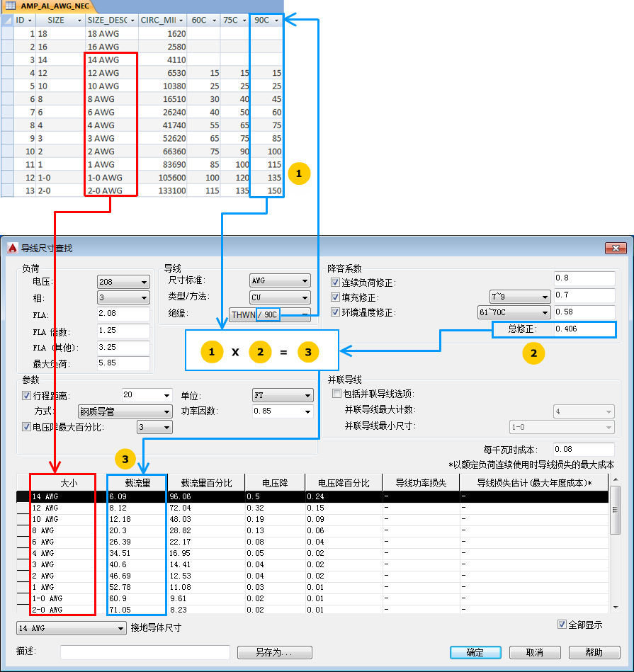This screenshot has height=672, width=634.
Task: Click the 电压降 column header
Action: coord(275,483)
